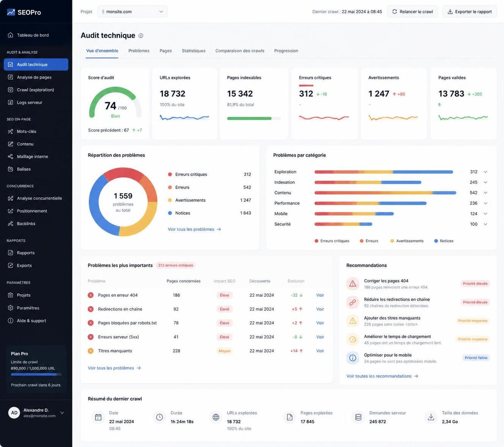
Task: Click the Impact SEO column header
Action: [224, 281]
